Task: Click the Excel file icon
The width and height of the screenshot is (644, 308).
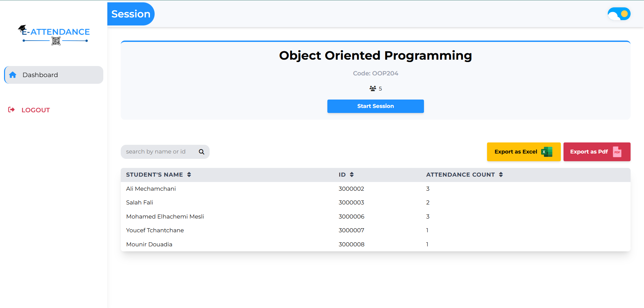Action: (x=547, y=152)
